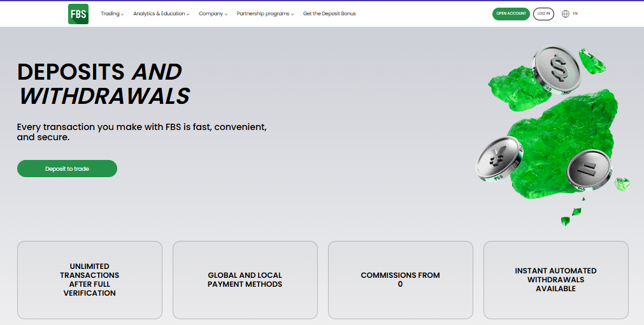Click the Open Account button
Screen dimensions: 644x325
point(511,13)
